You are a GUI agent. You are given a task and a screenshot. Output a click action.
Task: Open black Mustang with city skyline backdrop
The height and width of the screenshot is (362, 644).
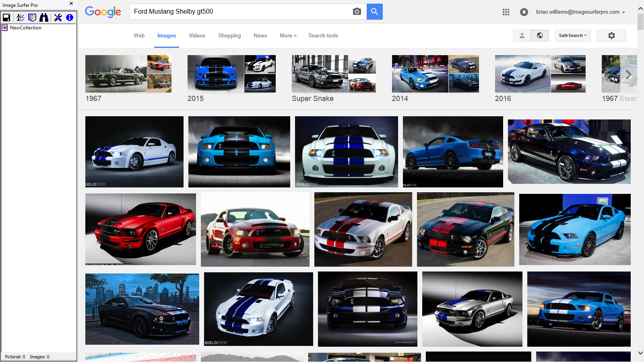pos(142,309)
